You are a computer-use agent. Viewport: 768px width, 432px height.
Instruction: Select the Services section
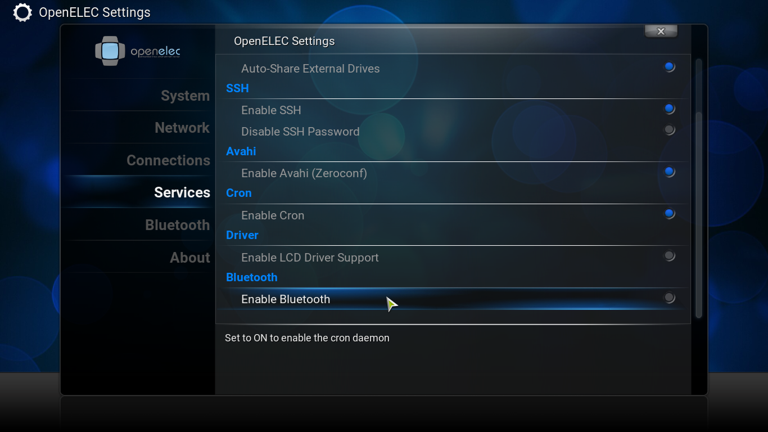point(182,192)
